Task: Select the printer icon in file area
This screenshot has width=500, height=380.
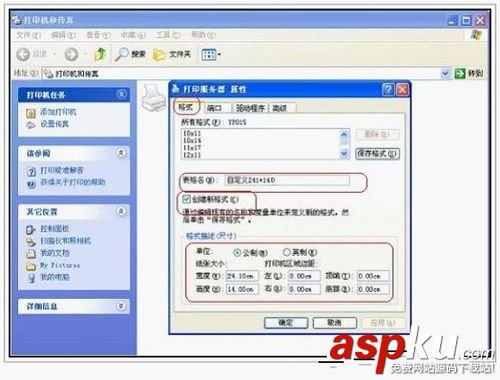Action: (153, 98)
